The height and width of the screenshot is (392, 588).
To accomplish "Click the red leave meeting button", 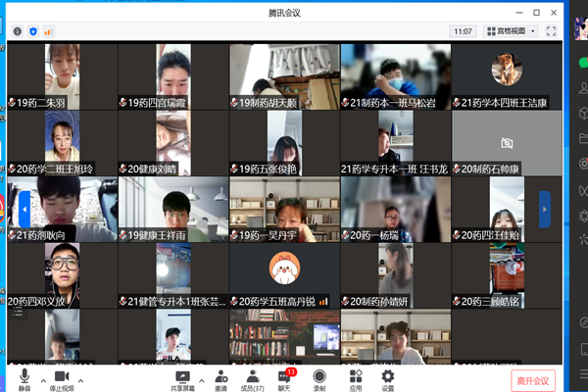I will point(533,379).
